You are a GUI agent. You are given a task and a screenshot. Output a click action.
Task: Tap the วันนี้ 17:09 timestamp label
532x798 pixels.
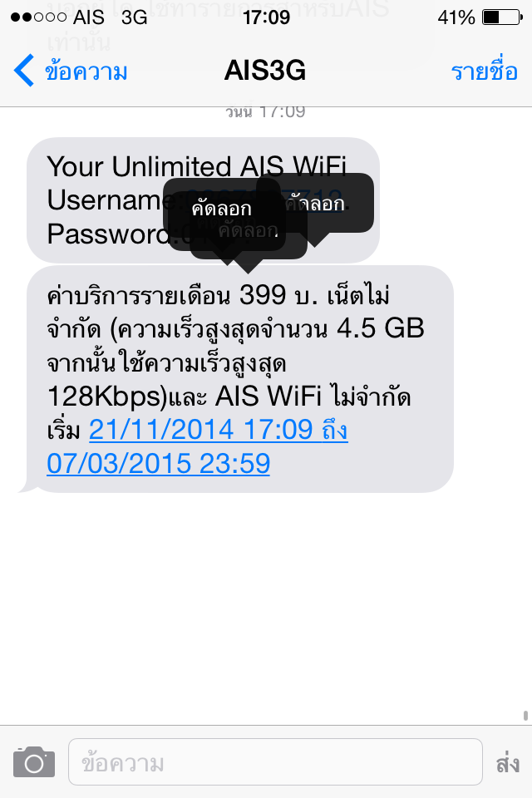[265, 112]
